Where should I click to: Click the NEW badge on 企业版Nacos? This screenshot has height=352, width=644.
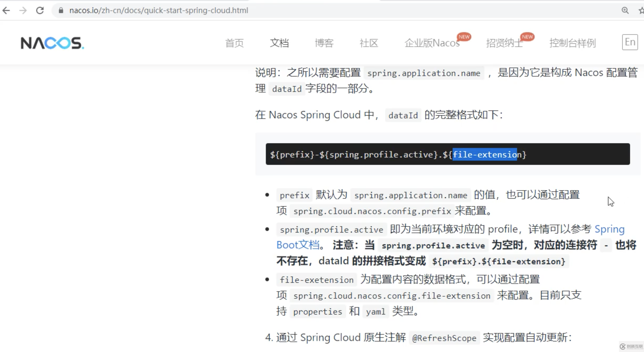click(464, 37)
